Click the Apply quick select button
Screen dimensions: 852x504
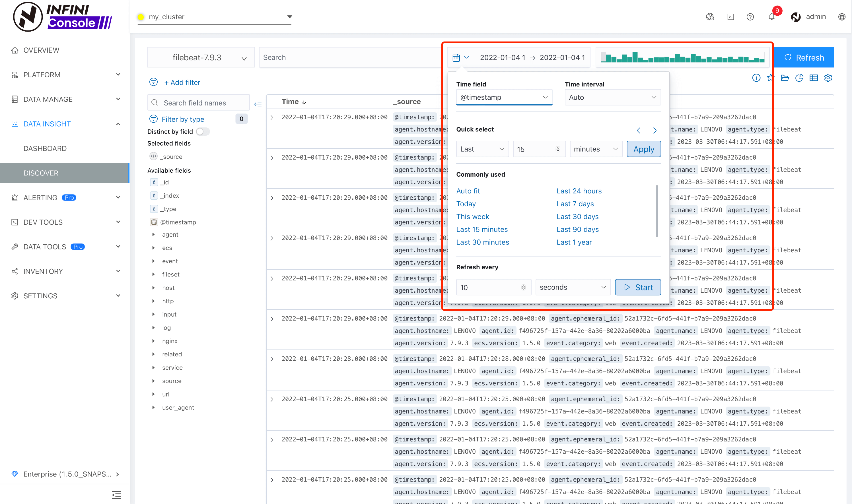(x=643, y=149)
